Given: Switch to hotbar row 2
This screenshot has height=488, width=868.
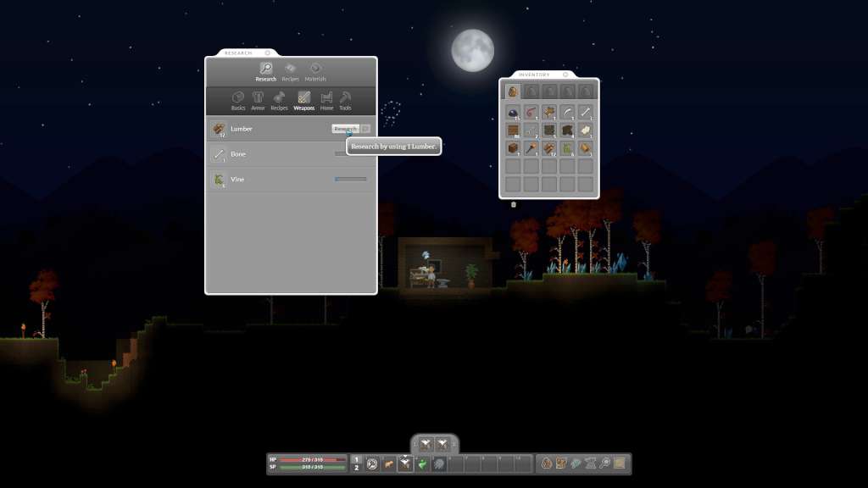Looking at the screenshot, I should (x=356, y=468).
